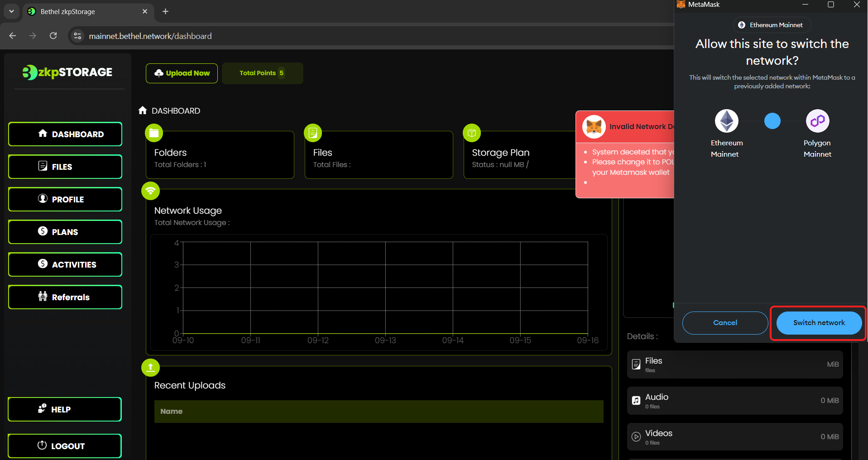Click the Switch network button
Viewport: 868px width, 460px height.
(819, 323)
